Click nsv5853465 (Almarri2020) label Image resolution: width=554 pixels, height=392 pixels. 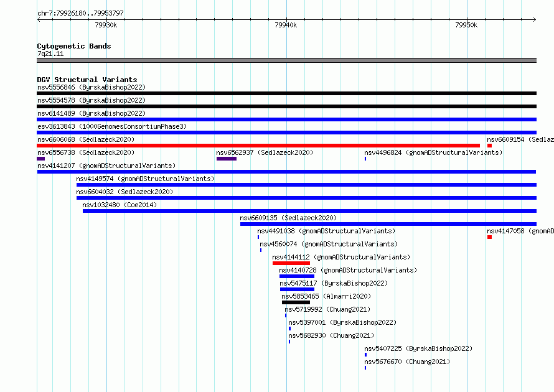(326, 296)
